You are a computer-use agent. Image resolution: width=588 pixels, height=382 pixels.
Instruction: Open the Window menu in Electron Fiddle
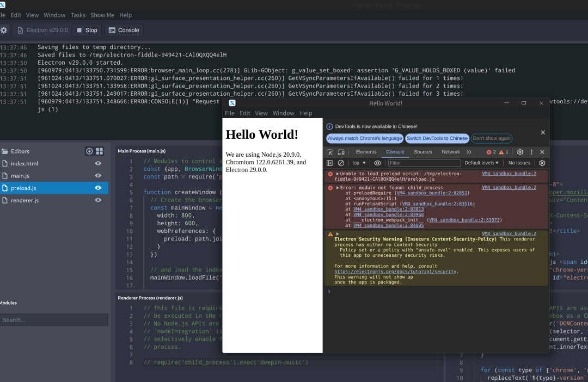(54, 15)
